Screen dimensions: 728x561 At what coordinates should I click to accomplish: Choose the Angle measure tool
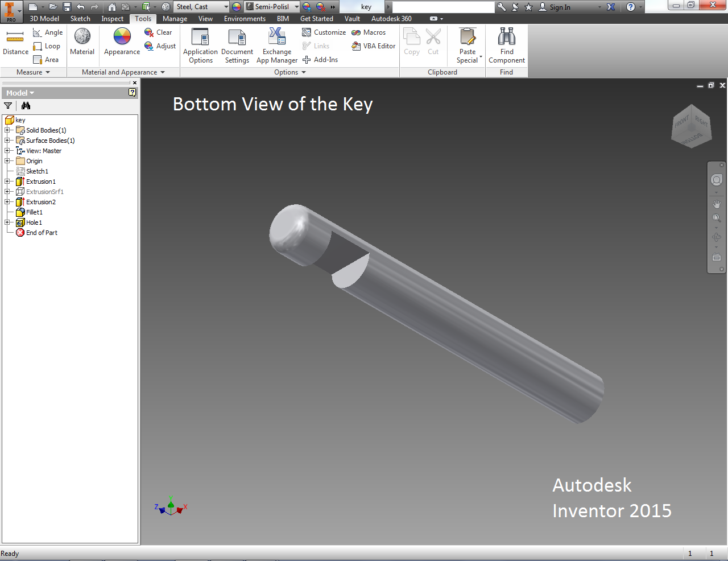point(48,32)
